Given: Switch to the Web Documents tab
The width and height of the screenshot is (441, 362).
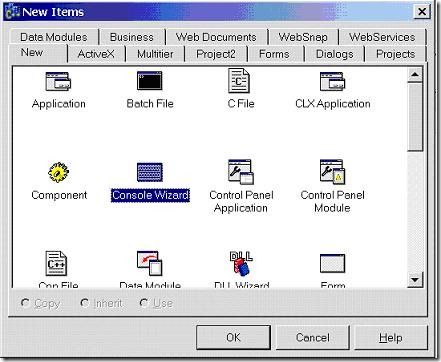Looking at the screenshot, I should 216,37.
